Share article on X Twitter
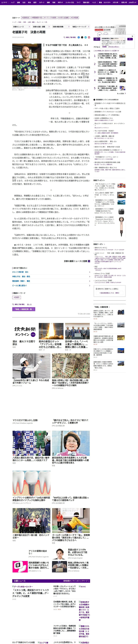 (x=82, y=37)
